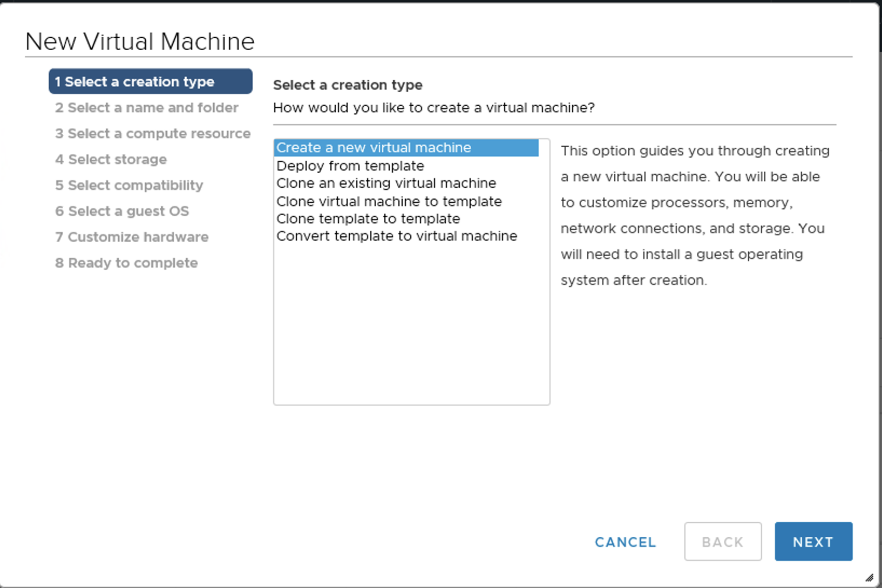Go to step 3 Select a compute resource
Screen dimensions: 882x588
coord(153,133)
